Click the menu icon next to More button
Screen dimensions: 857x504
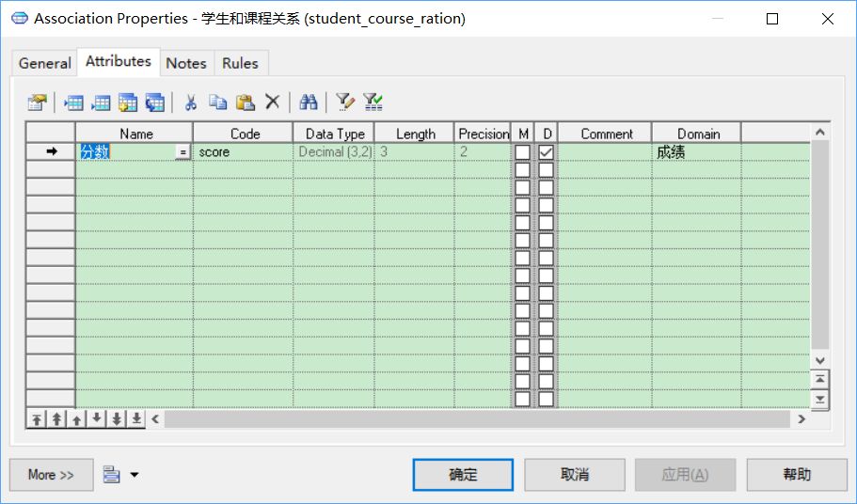click(112, 475)
